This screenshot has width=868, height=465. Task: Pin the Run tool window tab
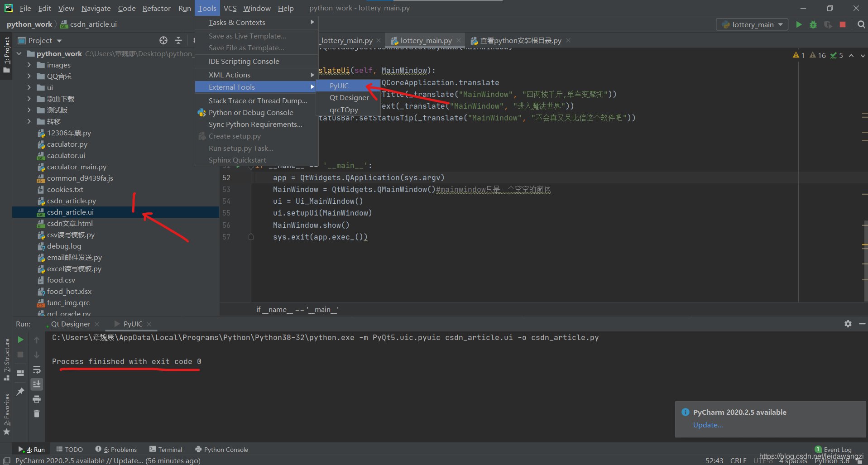click(x=20, y=391)
